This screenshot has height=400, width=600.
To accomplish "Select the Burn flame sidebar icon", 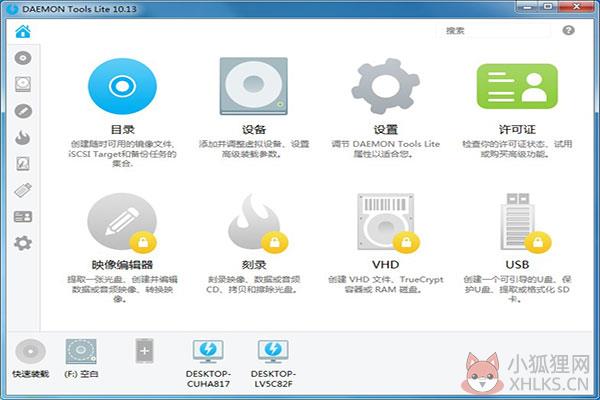I will tap(23, 137).
